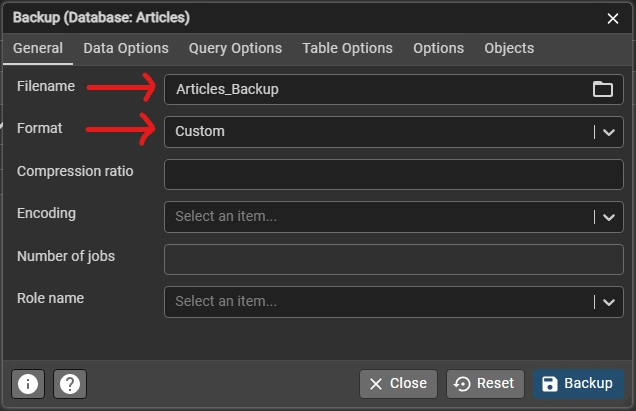Open the Query Options tab
636x411 pixels.
click(235, 48)
